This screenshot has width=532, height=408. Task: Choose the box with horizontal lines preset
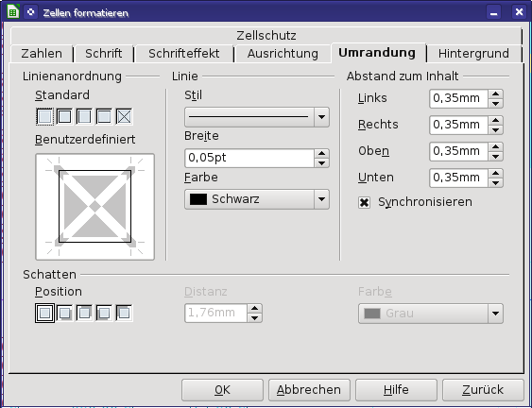104,117
